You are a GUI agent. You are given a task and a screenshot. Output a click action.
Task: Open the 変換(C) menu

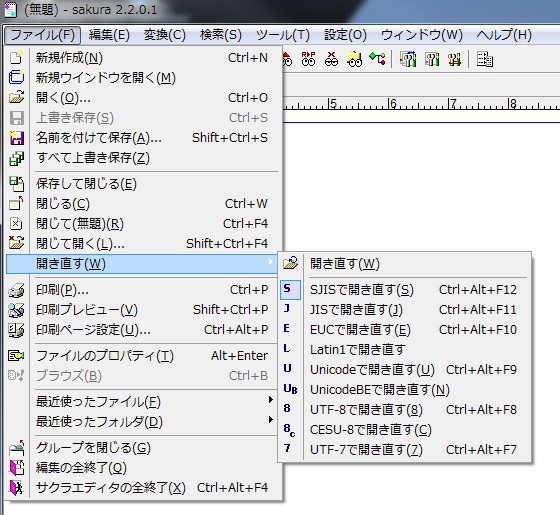pyautogui.click(x=165, y=35)
